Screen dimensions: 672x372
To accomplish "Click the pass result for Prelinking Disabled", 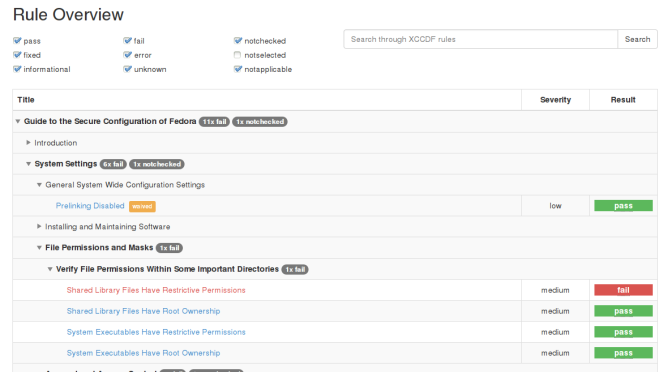I will click(623, 206).
